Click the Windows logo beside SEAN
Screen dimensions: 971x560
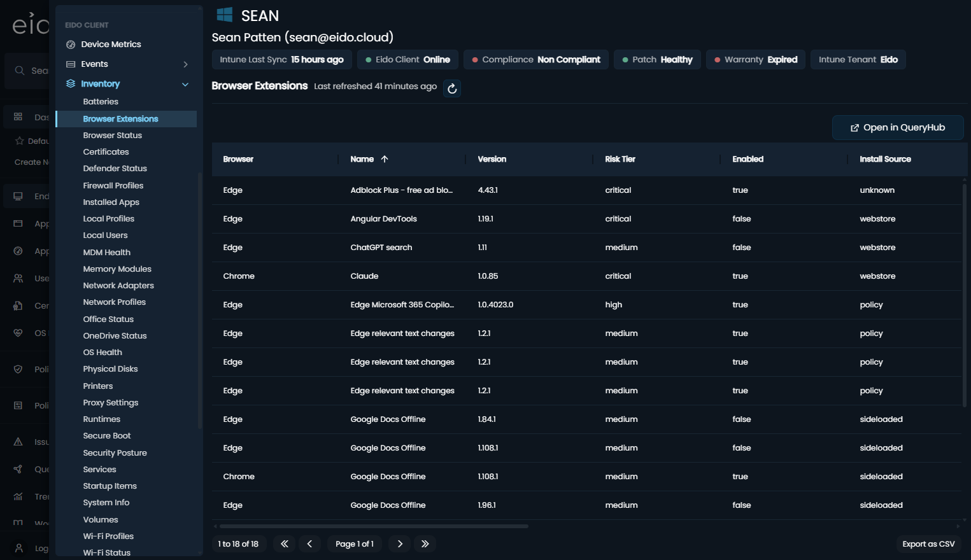(x=225, y=15)
